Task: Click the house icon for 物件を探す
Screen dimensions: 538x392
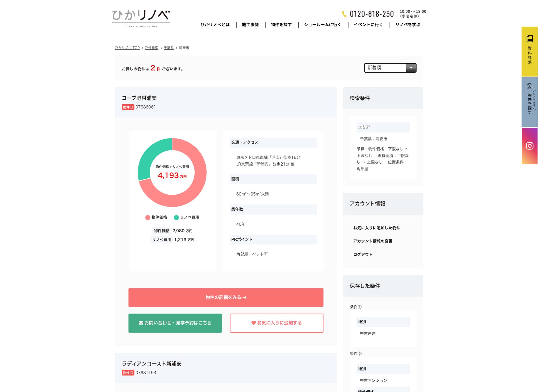Action: (x=529, y=86)
